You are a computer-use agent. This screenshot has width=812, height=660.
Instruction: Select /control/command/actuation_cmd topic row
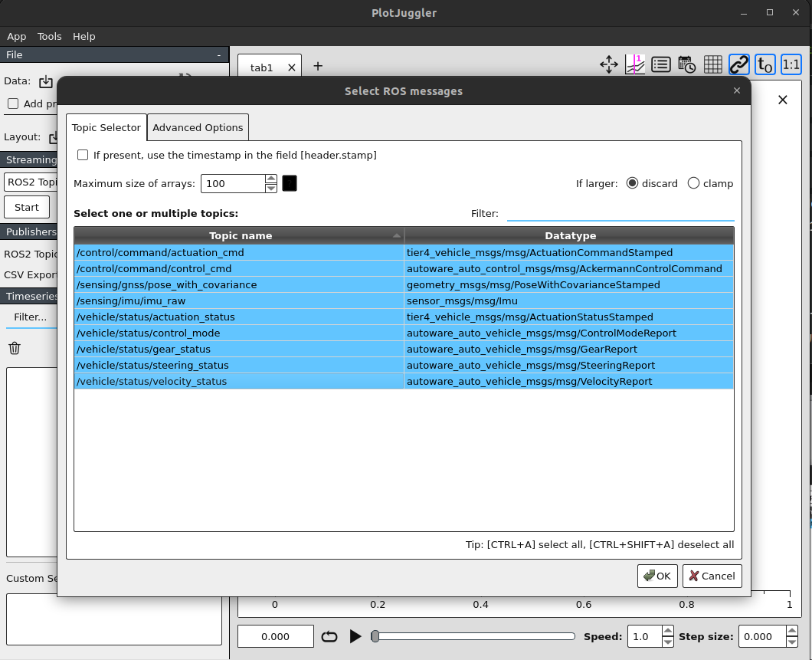pyautogui.click(x=404, y=252)
